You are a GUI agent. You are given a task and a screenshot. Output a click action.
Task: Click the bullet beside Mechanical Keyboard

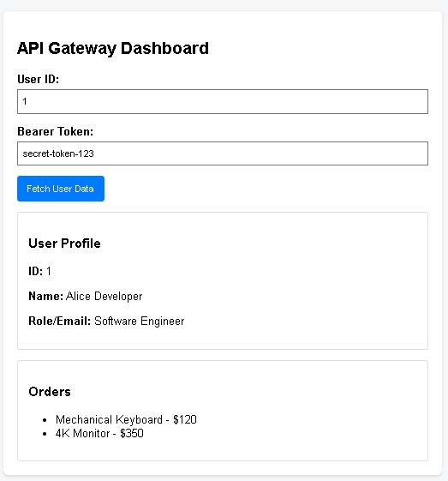click(45, 420)
